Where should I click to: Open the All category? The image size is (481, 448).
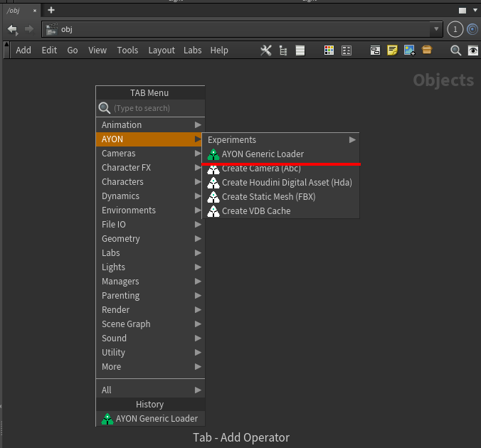tap(150, 390)
